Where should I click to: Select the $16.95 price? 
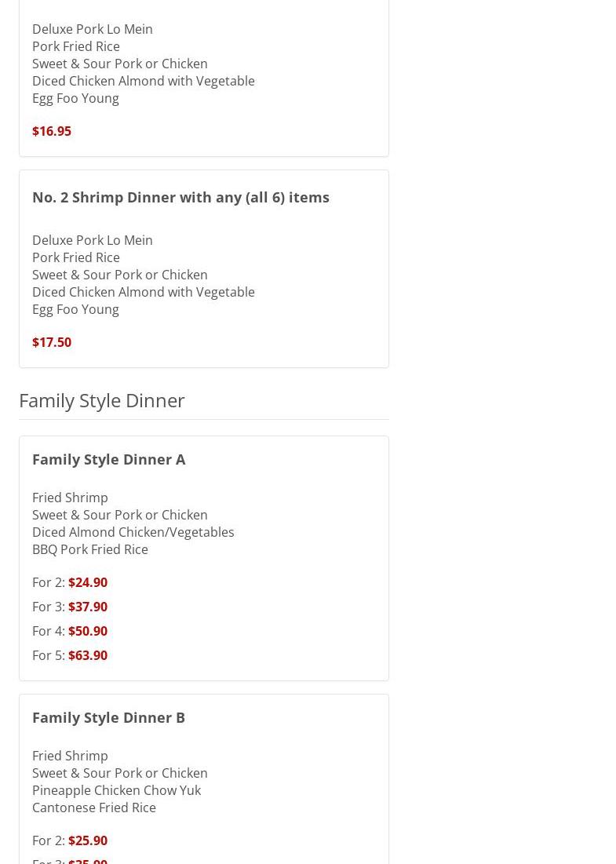point(52,131)
